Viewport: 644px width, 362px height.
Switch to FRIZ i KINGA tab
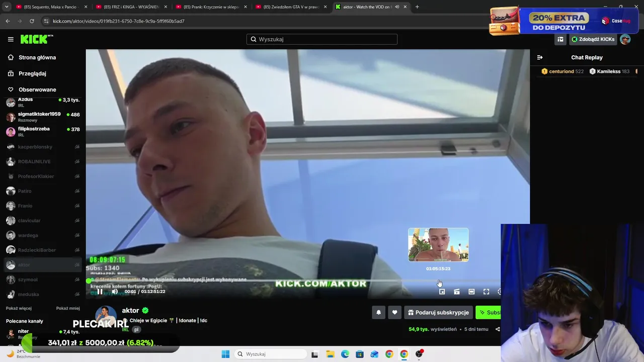(x=131, y=7)
